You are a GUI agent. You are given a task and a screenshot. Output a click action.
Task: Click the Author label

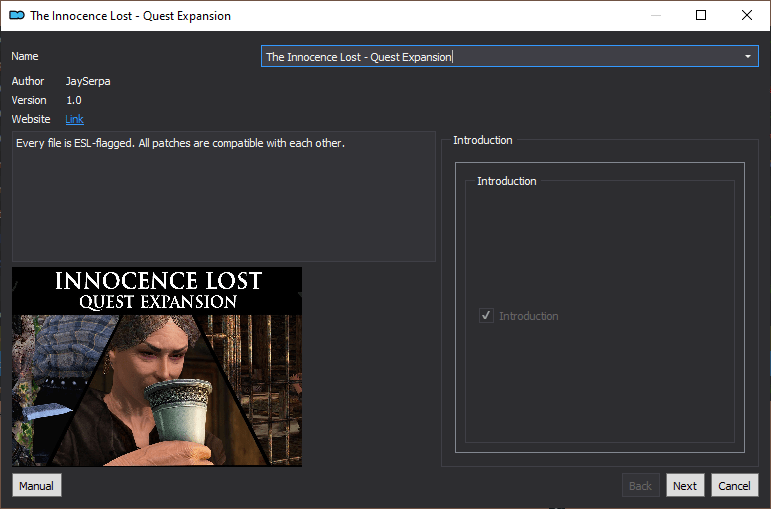(28, 81)
